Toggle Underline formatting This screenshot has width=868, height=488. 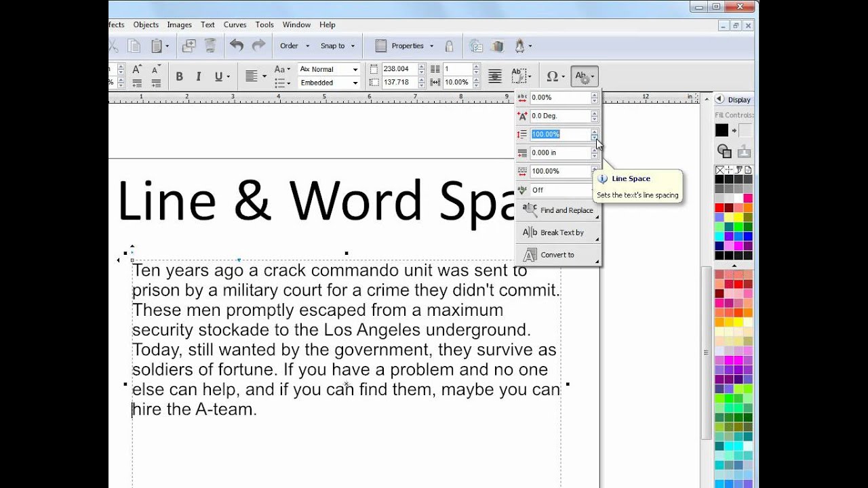point(218,77)
